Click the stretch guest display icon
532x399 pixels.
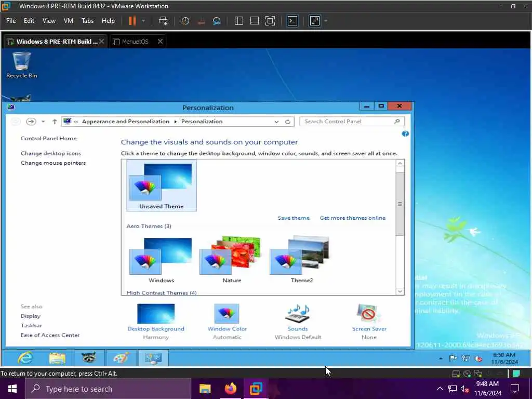(315, 21)
